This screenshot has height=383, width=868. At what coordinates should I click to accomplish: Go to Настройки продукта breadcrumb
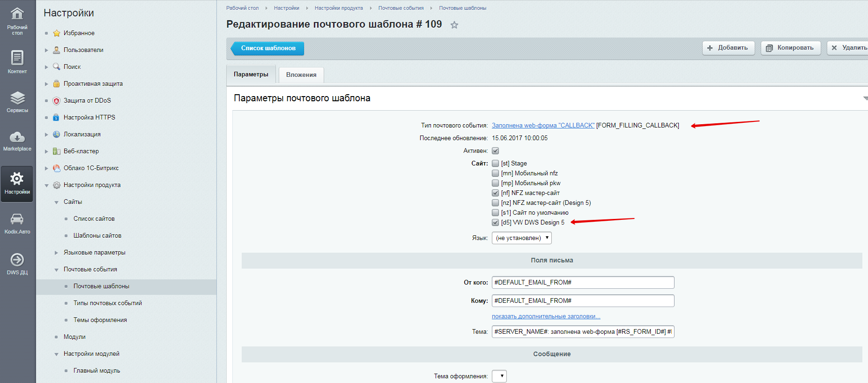point(339,8)
